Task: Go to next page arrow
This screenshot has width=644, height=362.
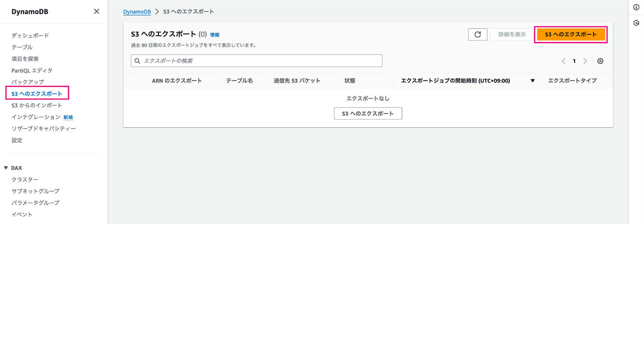Action: click(585, 61)
